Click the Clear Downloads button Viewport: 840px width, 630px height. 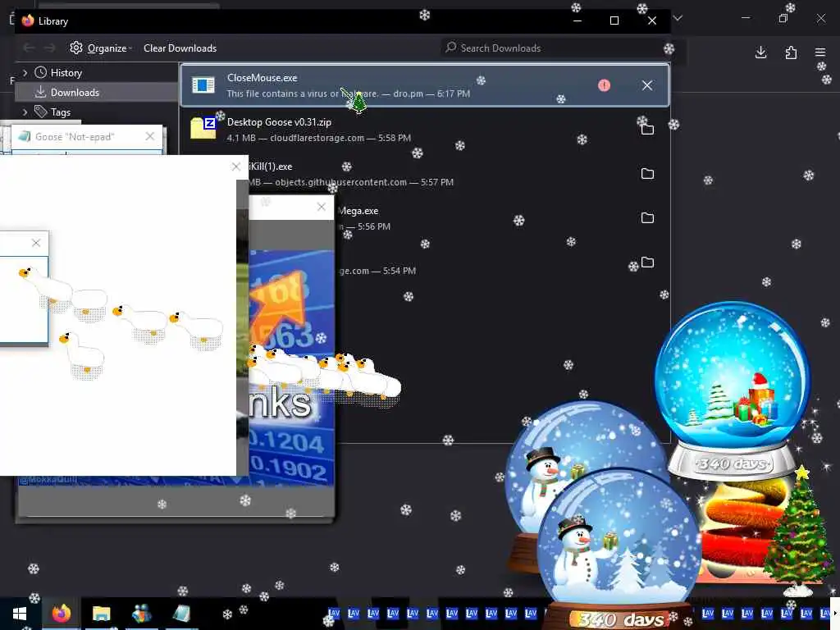(180, 48)
